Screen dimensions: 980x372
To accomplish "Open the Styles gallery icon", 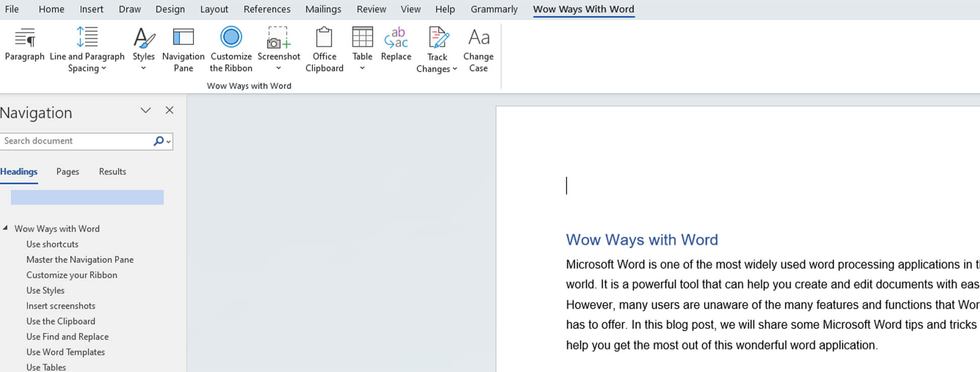I will coord(144,38).
